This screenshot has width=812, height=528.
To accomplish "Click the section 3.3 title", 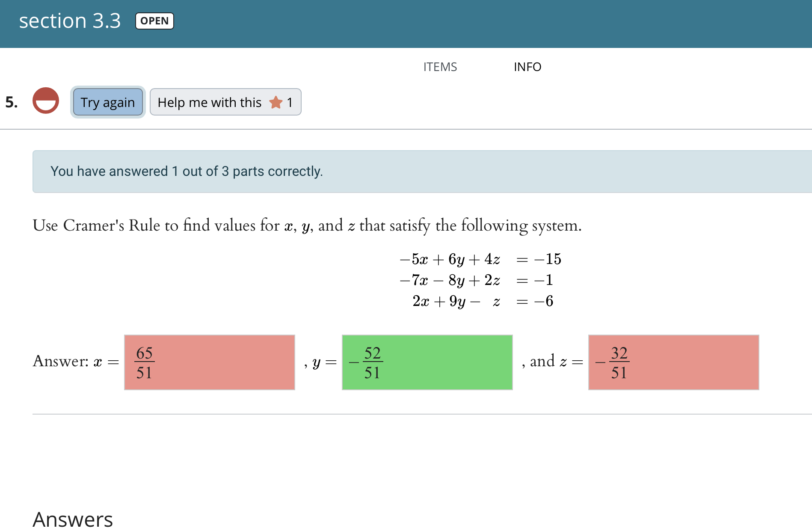I will pos(70,21).
